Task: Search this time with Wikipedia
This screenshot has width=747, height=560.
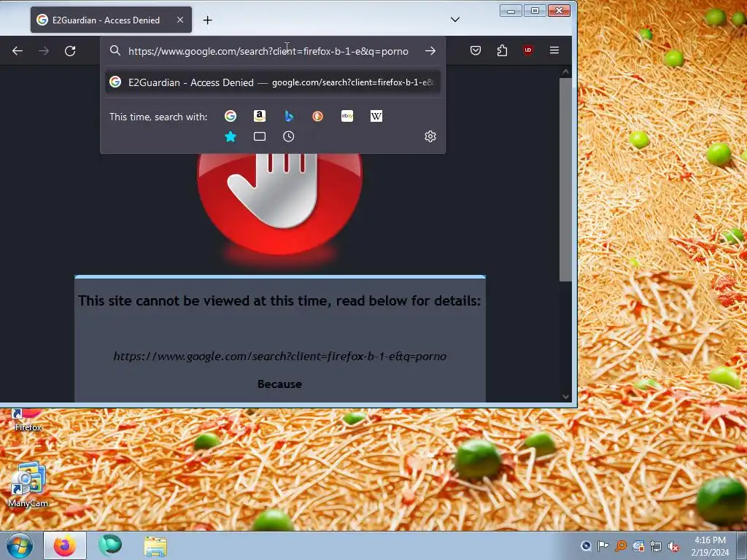Action: tap(376, 116)
